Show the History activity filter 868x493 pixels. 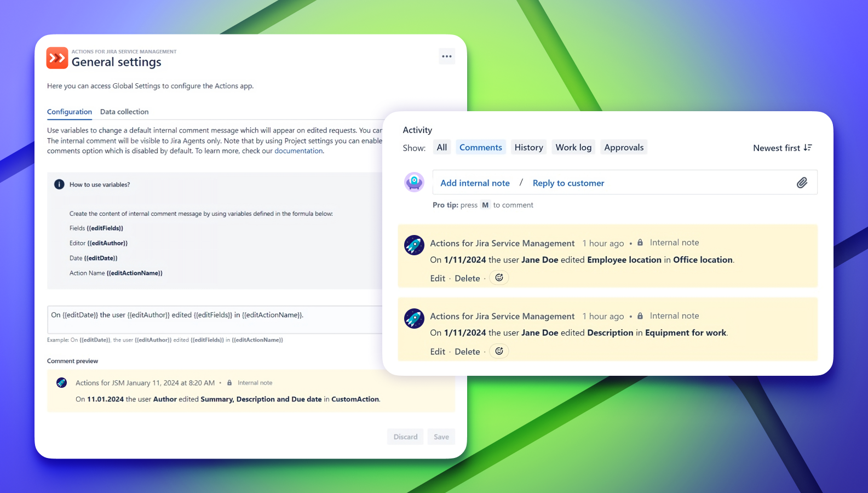[529, 147]
